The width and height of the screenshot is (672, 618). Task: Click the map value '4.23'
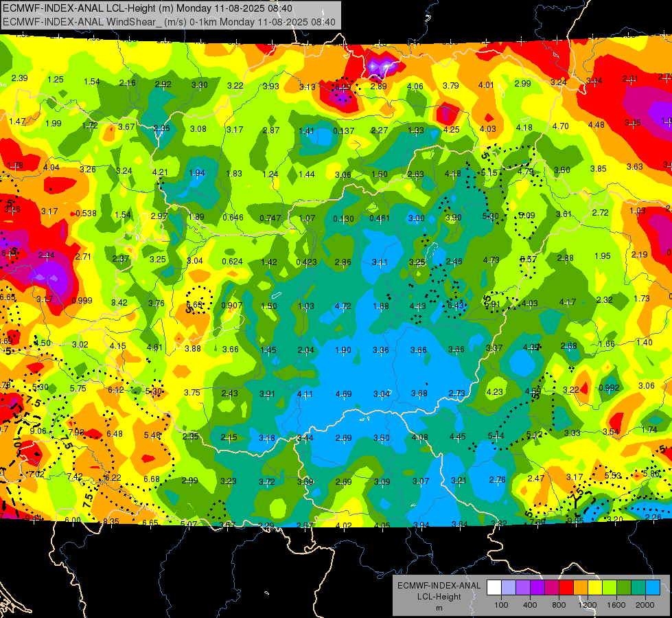(x=495, y=391)
